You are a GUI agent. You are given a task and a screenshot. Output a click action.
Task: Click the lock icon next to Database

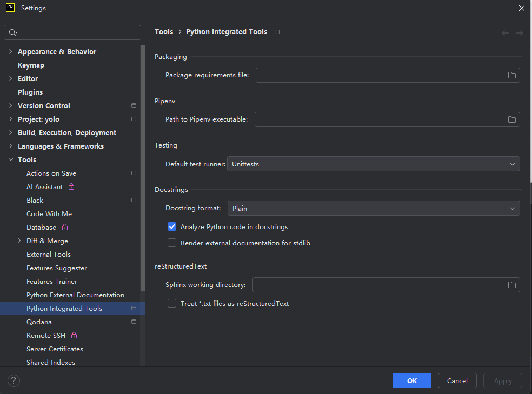65,227
